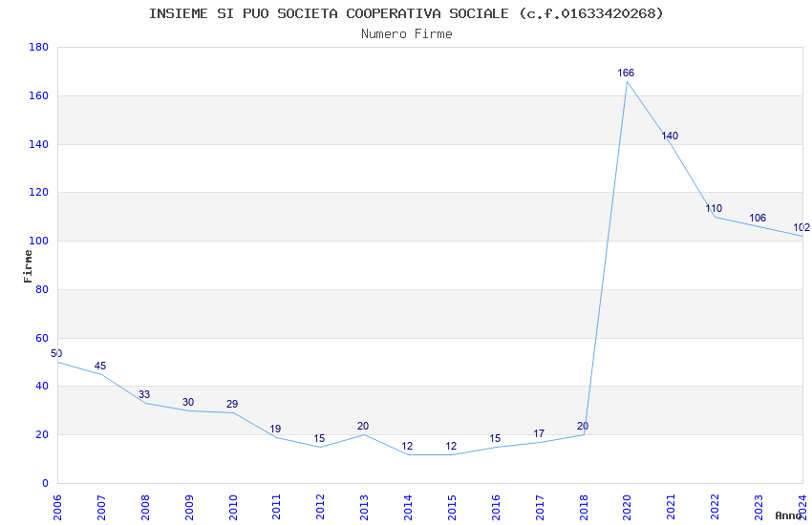This screenshot has height=525, width=812.
Task: Select the data label 102
Action: pos(801,227)
